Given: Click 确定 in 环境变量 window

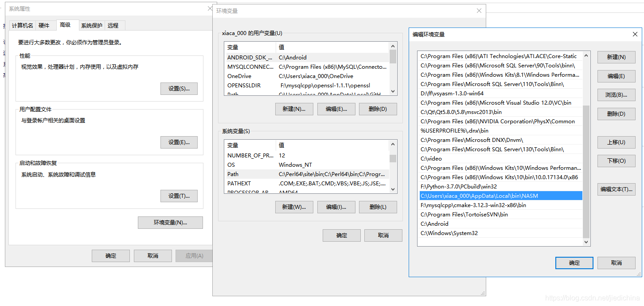Looking at the screenshot, I should (x=342, y=235).
